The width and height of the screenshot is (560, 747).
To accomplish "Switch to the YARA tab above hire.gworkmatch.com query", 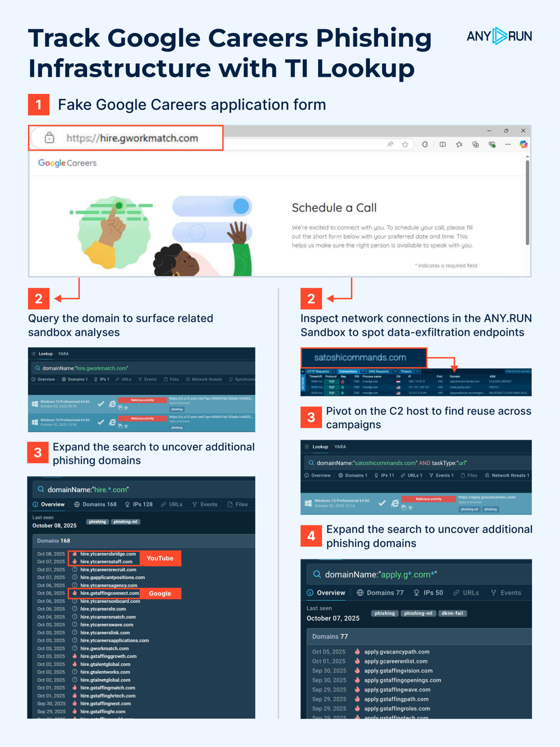I will 63,354.
